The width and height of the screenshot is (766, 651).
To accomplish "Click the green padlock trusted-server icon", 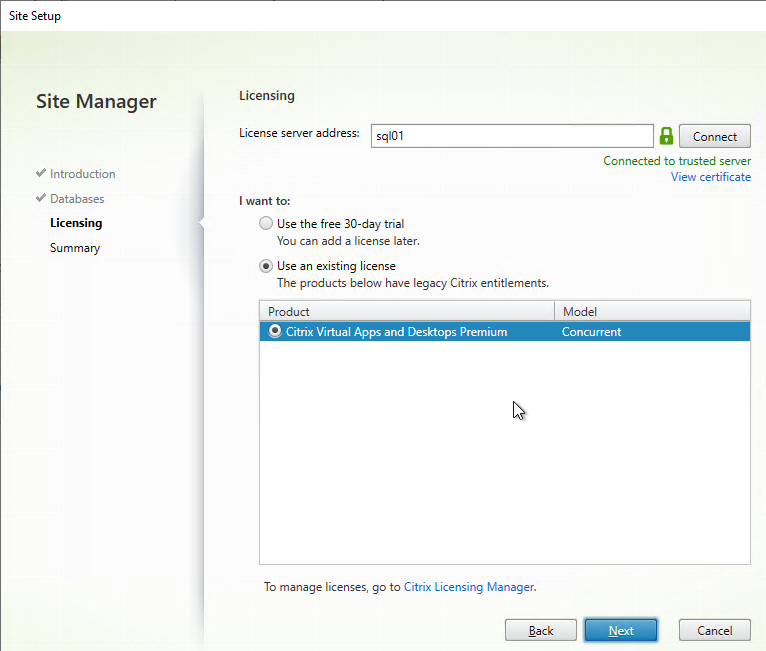I will point(666,136).
